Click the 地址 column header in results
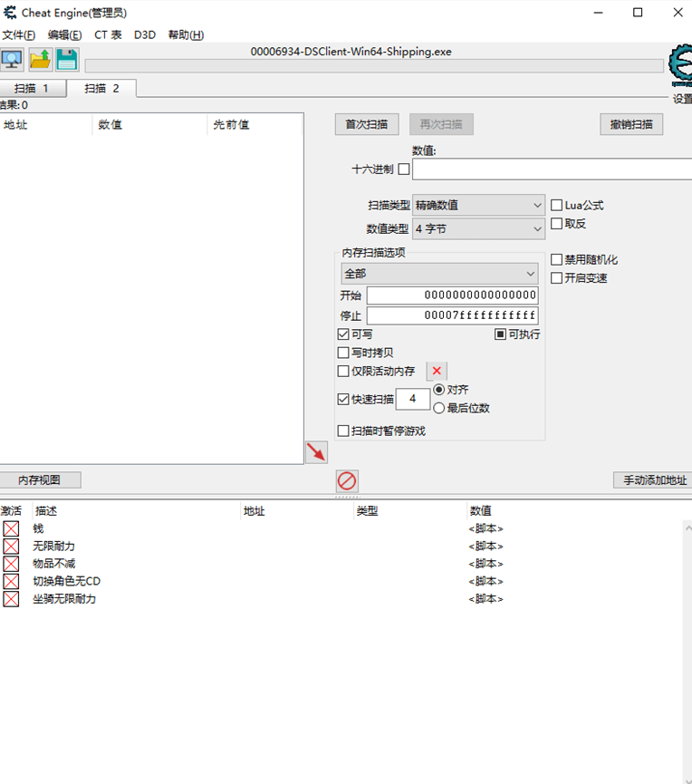Screen dimensions: 692x784 46,124
